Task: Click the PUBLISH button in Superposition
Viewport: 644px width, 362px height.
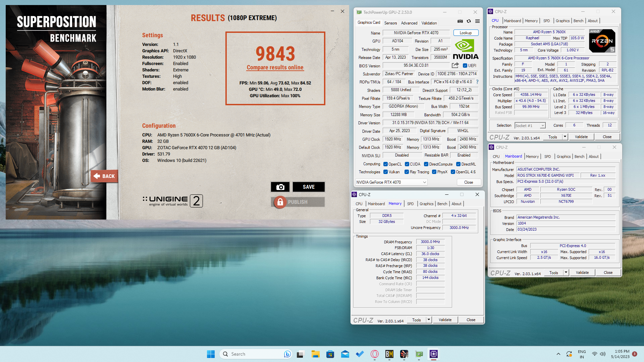Action: point(298,202)
